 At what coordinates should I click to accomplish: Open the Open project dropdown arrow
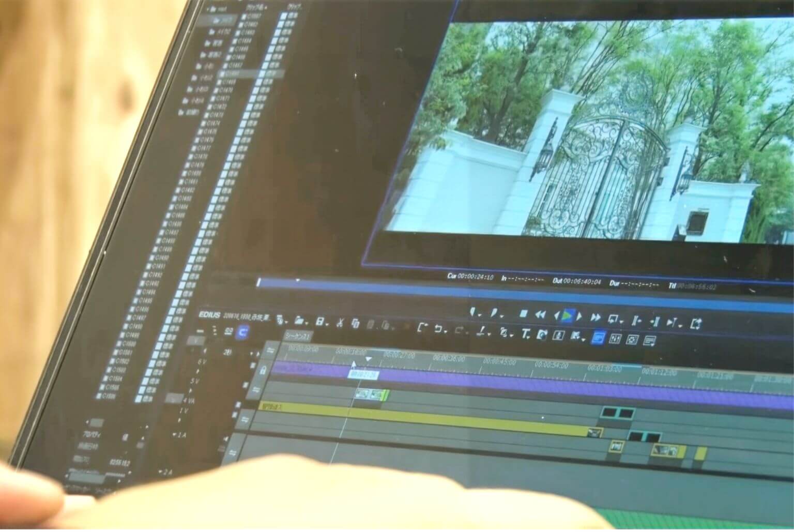click(x=306, y=322)
